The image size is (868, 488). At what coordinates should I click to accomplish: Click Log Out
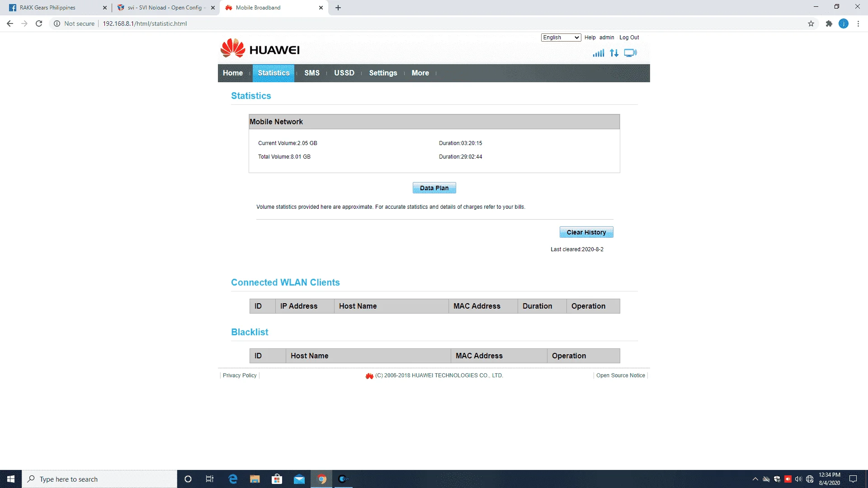(x=629, y=38)
